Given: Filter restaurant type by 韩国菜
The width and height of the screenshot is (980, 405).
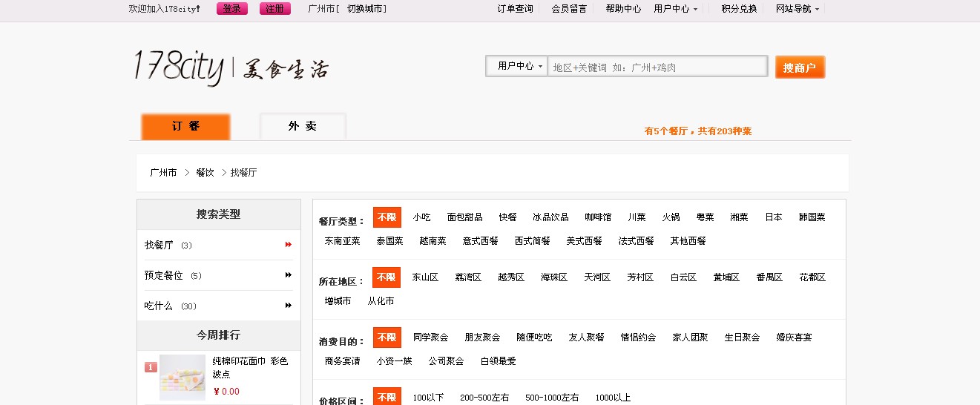Looking at the screenshot, I should tap(812, 217).
